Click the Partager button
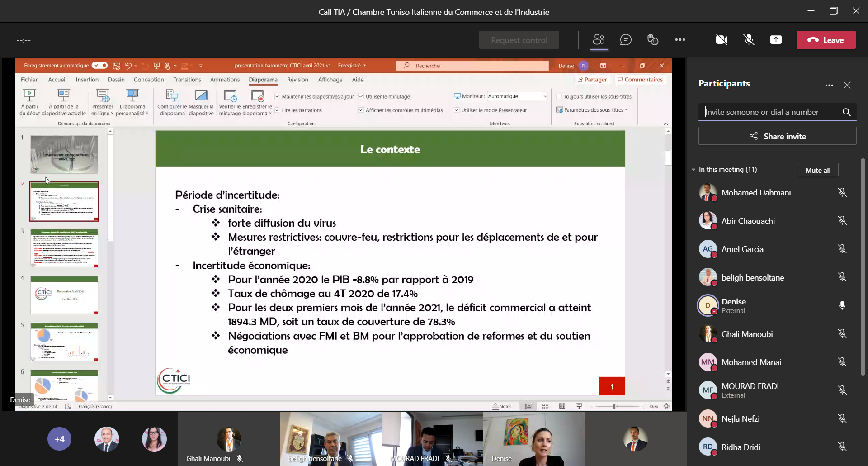 [x=592, y=80]
